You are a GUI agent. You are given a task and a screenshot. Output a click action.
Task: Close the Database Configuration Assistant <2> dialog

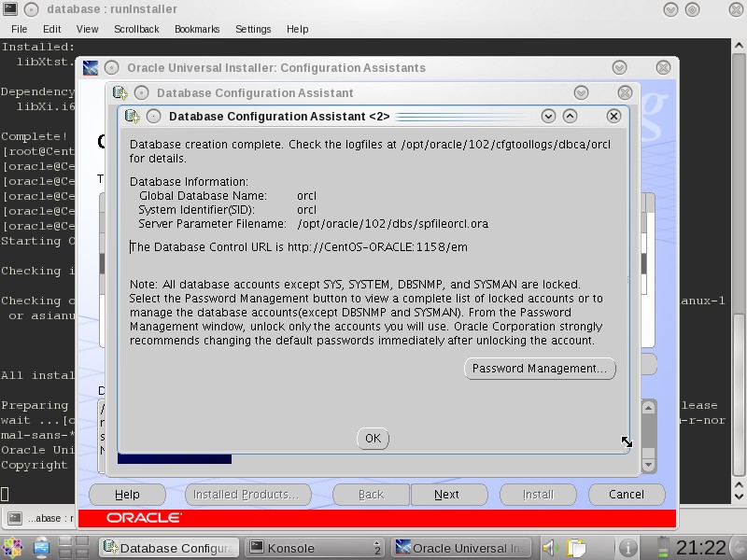point(613,116)
